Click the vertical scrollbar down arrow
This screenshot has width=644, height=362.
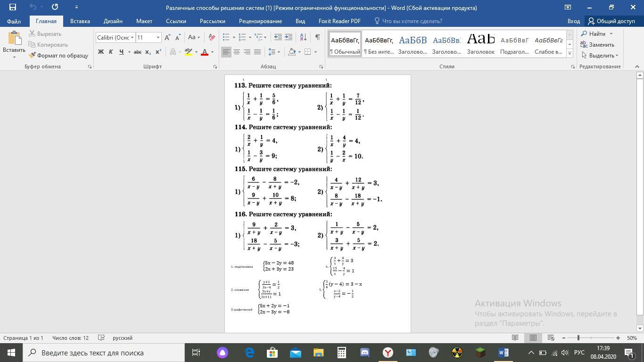click(x=640, y=328)
